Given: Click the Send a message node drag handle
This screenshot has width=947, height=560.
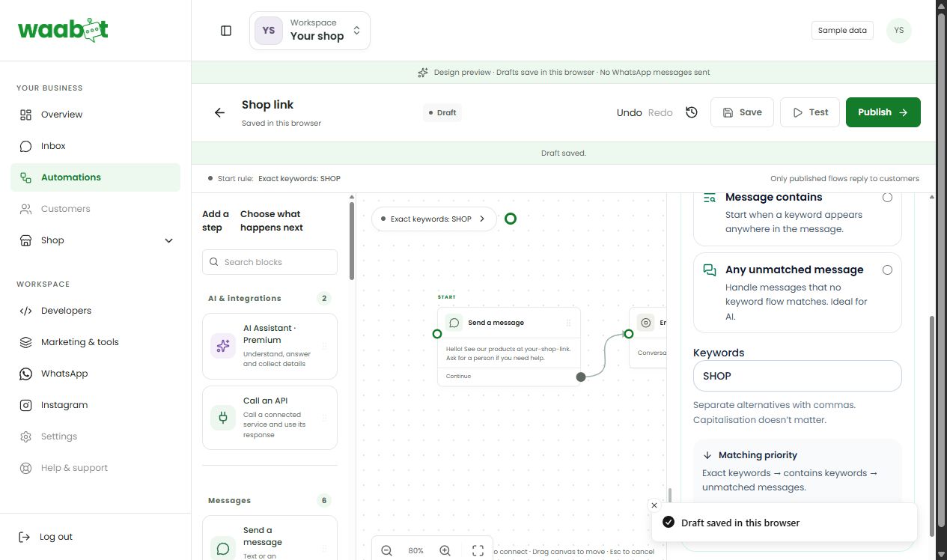Looking at the screenshot, I should 568,323.
